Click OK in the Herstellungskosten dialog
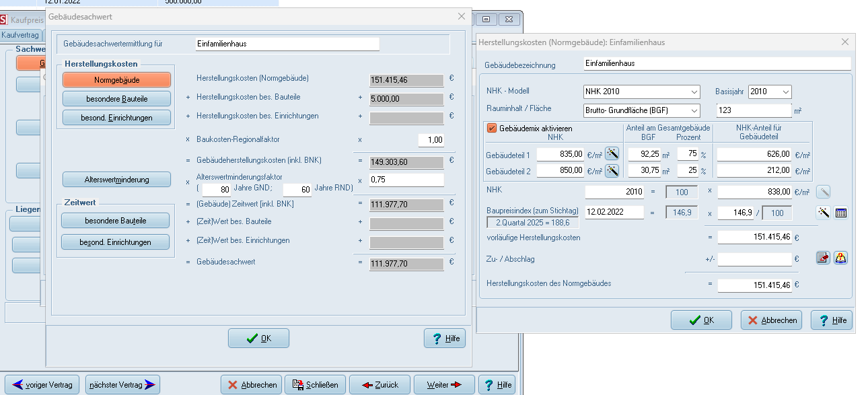The image size is (868, 395). [x=701, y=320]
